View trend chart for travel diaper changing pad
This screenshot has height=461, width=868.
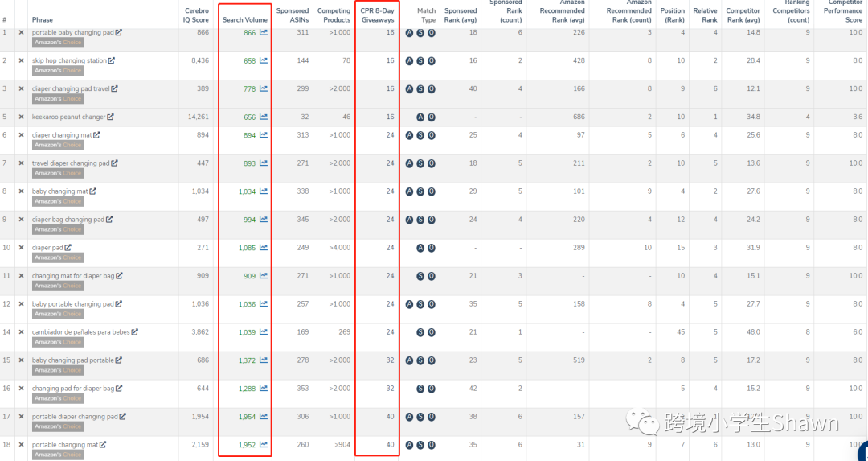264,163
